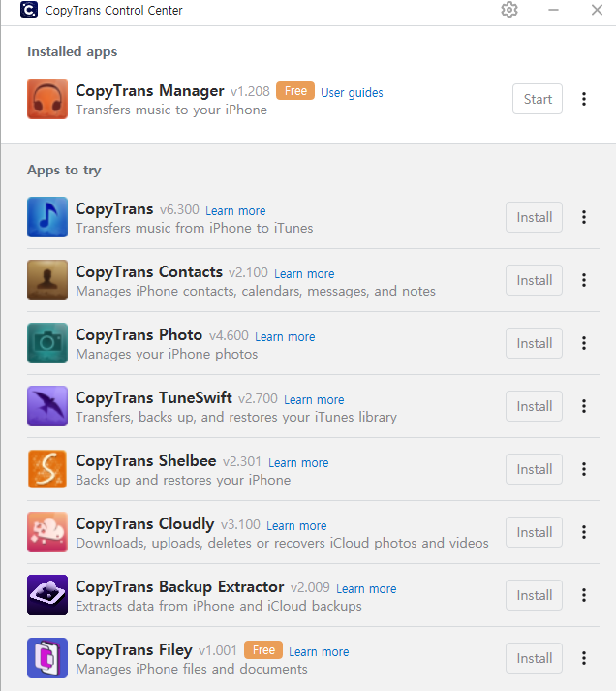
Task: Click the CopyTrans Shelbee orange icon
Action: pyautogui.click(x=47, y=469)
